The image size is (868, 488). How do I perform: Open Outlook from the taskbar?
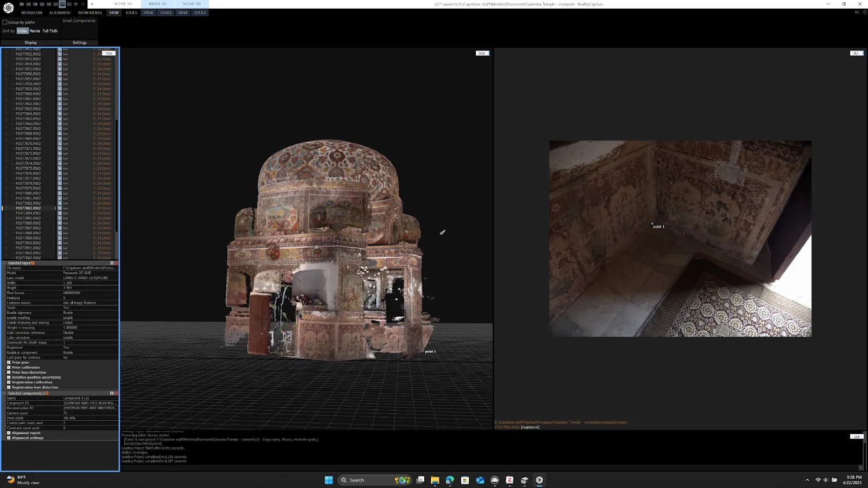[480, 480]
